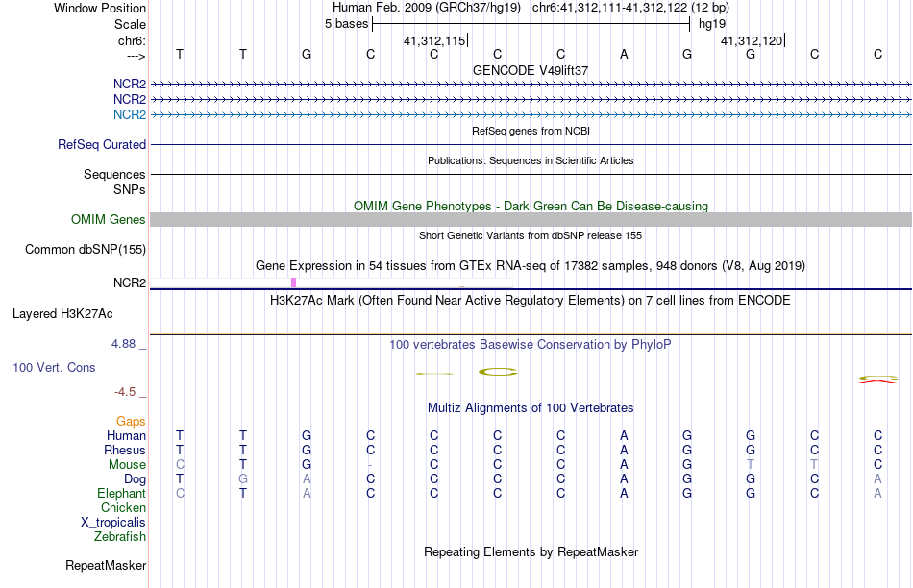
Task: Open 100 vertebrates Basewise Conservation by PhyloP title
Action: 531,345
